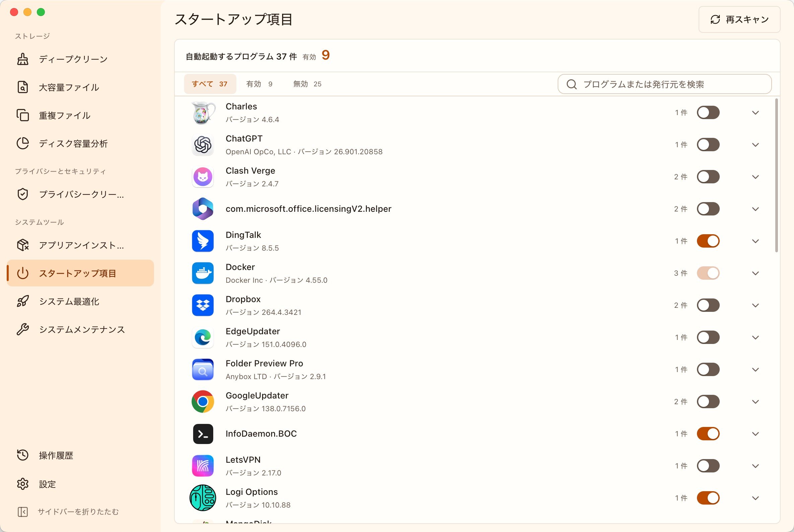Open ディープクリーン in the sidebar
The height and width of the screenshot is (532, 794).
pyautogui.click(x=80, y=59)
